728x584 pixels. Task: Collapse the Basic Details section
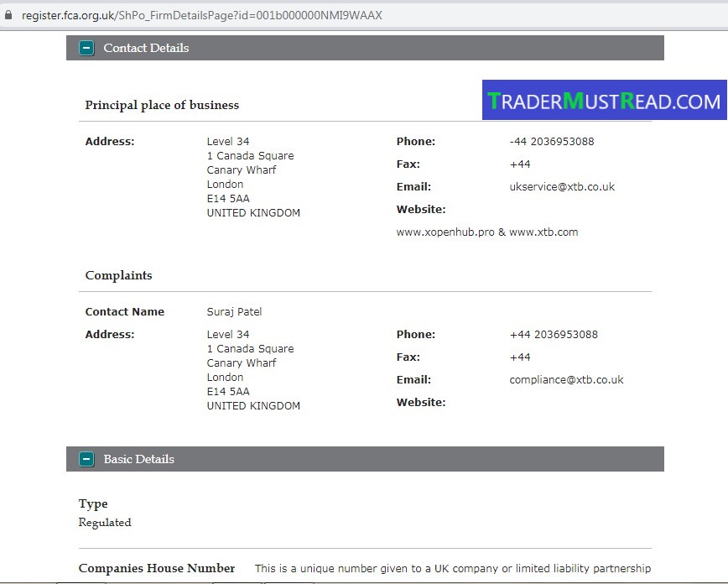(x=86, y=459)
